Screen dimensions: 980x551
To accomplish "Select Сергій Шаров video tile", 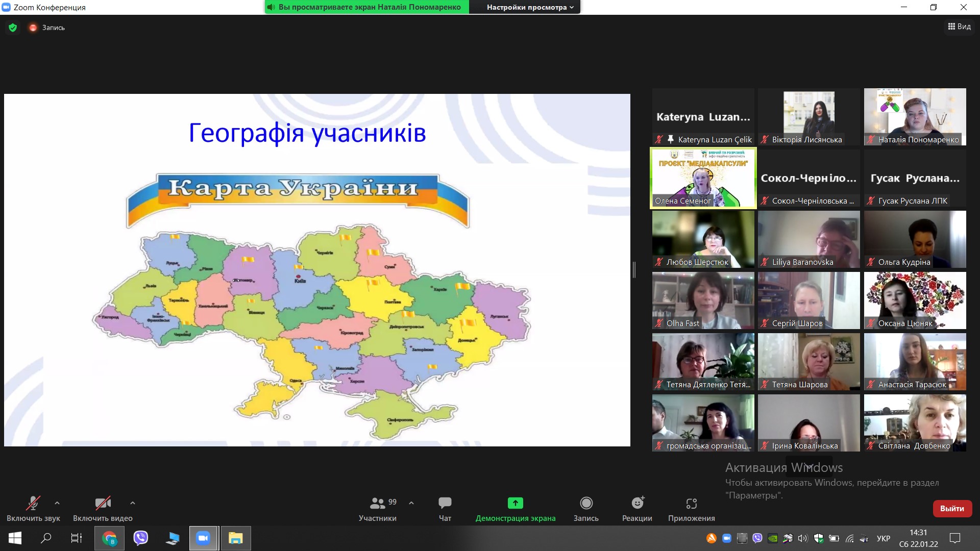I will [809, 300].
